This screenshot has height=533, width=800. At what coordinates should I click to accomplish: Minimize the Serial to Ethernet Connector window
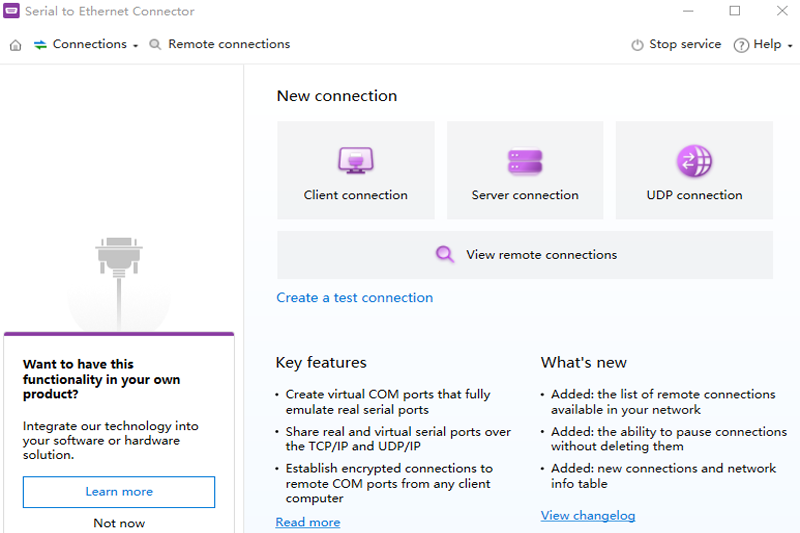coord(688,11)
